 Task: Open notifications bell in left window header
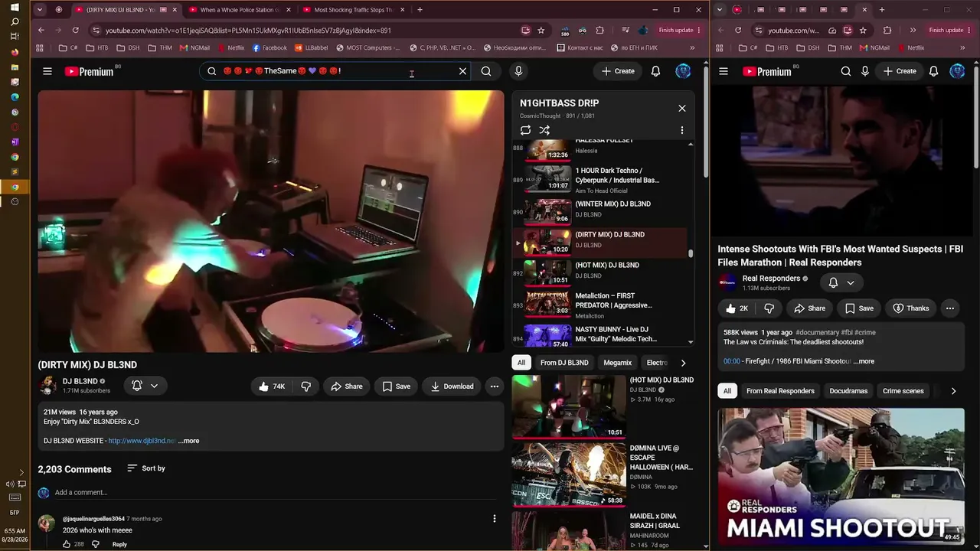tap(655, 71)
